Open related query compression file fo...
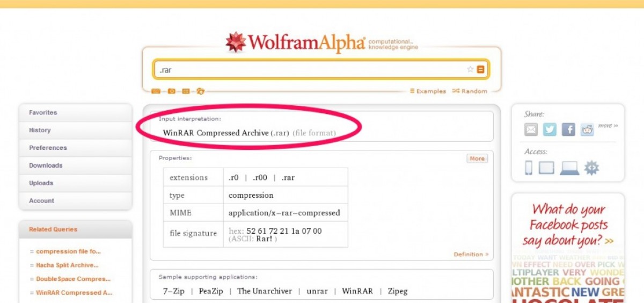Image resolution: width=644 pixels, height=303 pixels. tap(68, 251)
